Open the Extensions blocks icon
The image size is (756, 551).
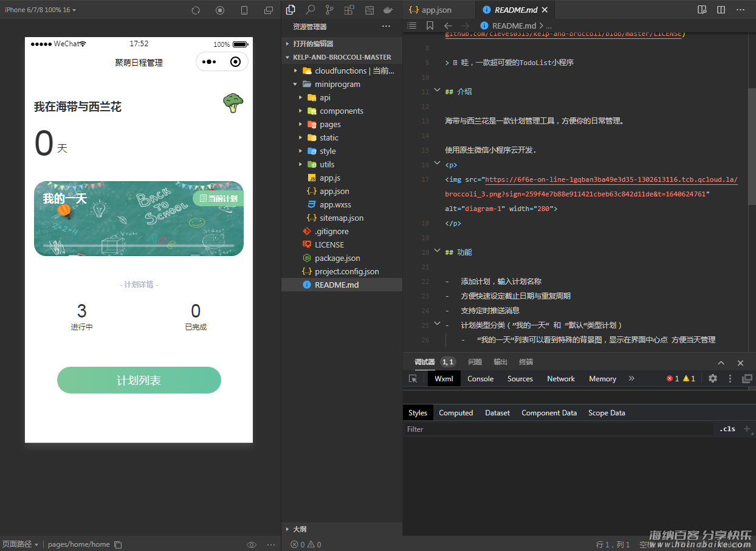pos(349,10)
